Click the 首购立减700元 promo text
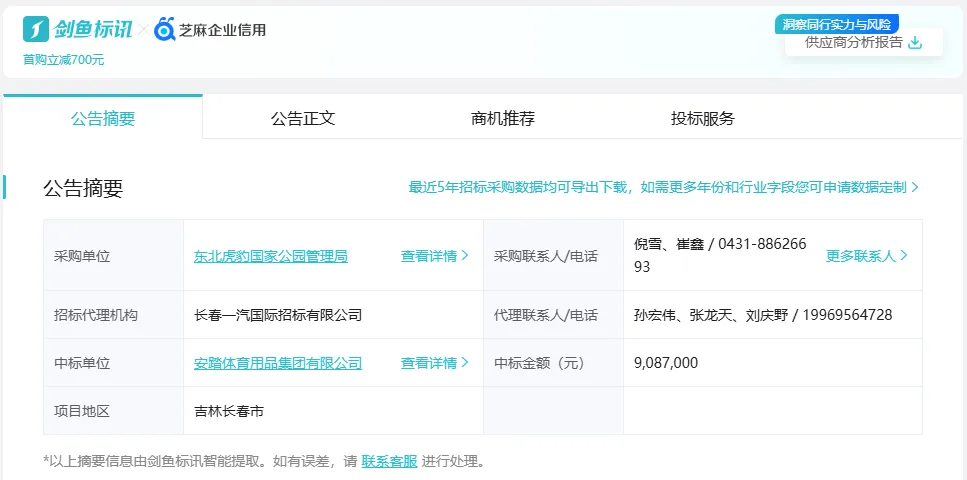This screenshot has height=480, width=967. pos(64,60)
